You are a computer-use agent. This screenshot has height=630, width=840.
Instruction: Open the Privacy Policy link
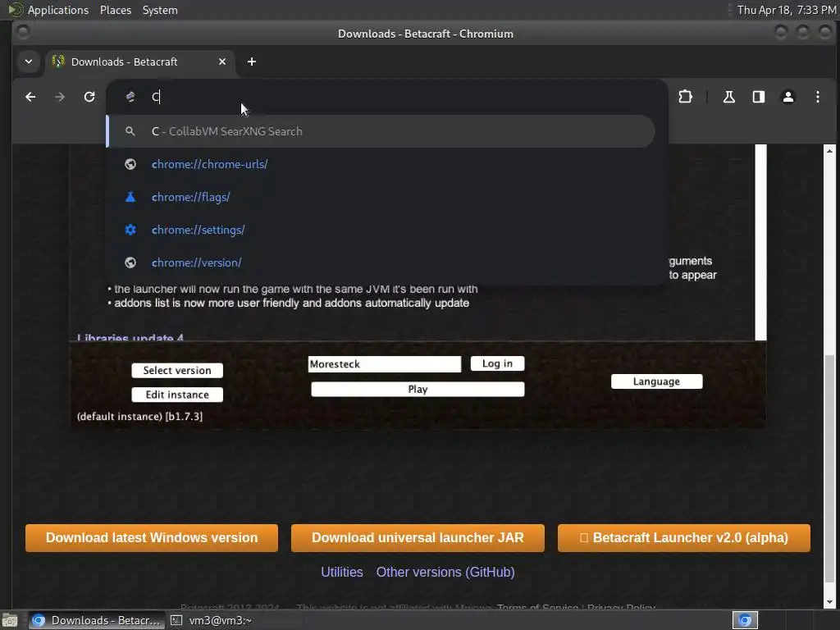click(x=622, y=608)
